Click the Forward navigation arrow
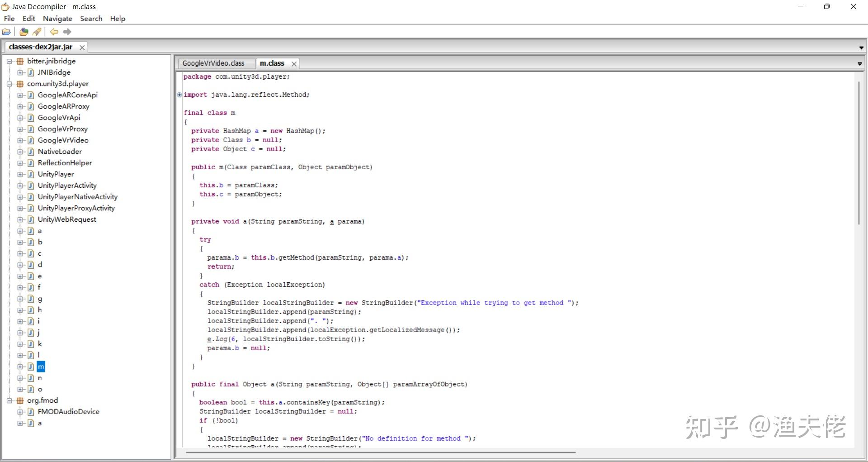868x462 pixels. [67, 32]
